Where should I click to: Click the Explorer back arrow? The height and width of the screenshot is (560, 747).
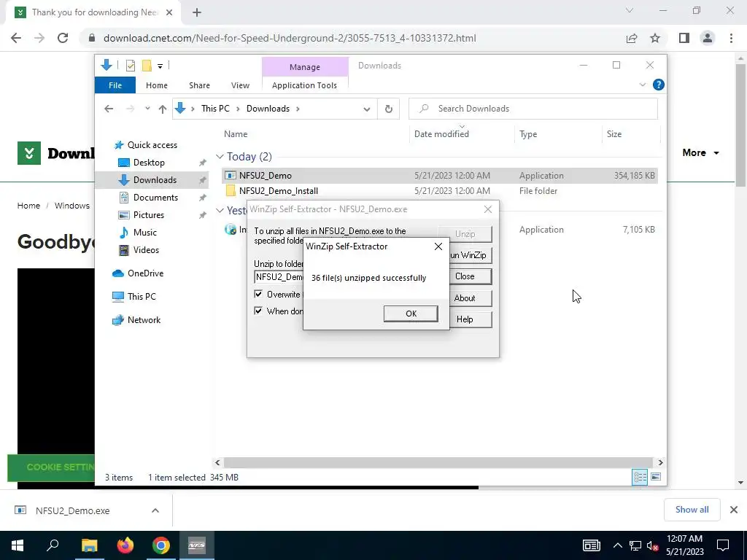click(x=109, y=109)
